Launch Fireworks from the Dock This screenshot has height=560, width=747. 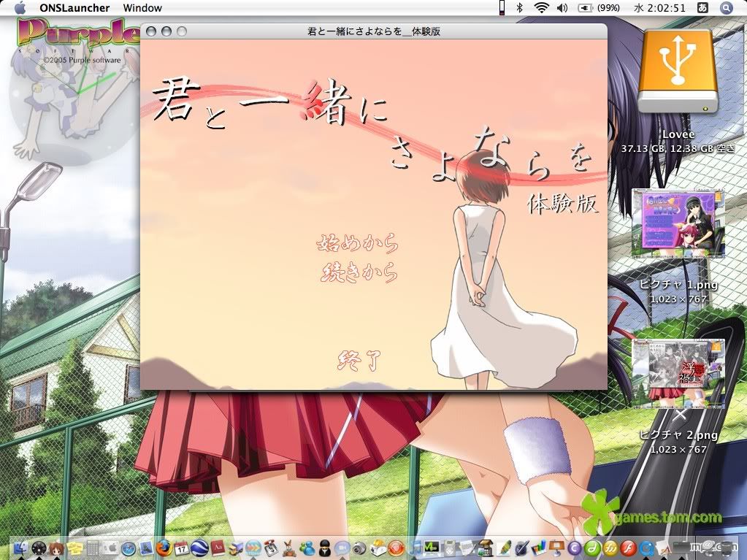[x=610, y=548]
